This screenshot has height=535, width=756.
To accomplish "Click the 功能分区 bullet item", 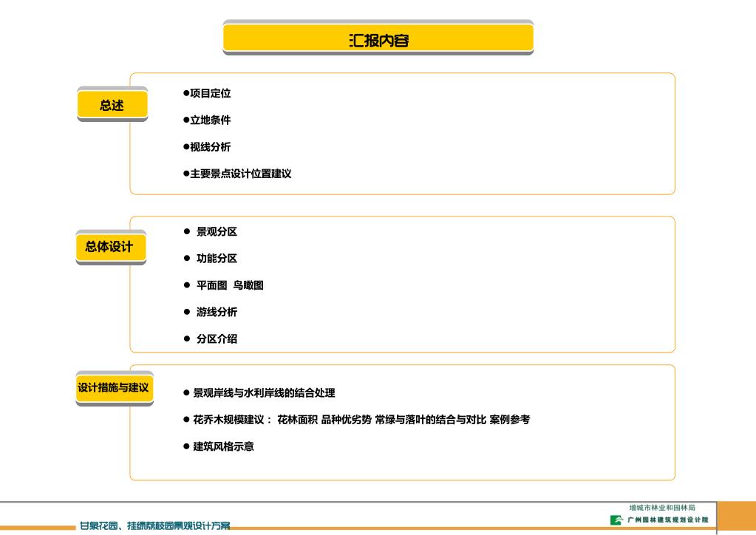I will 211,259.
